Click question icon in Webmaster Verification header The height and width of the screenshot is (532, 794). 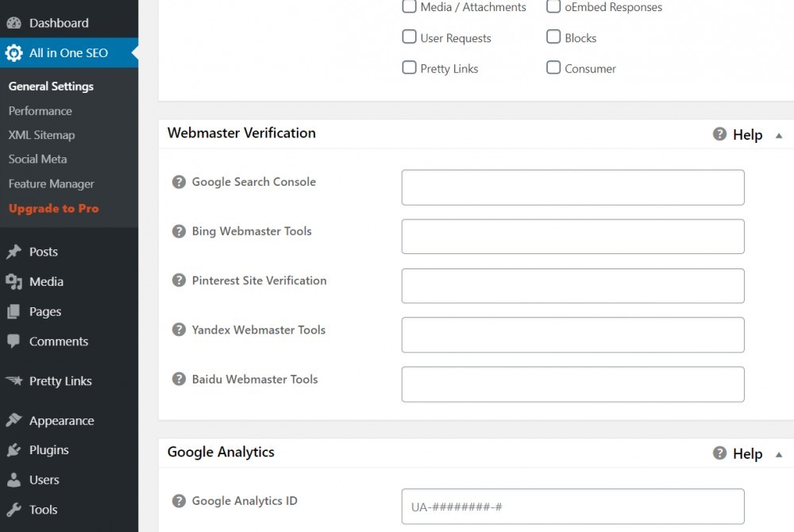(x=719, y=134)
